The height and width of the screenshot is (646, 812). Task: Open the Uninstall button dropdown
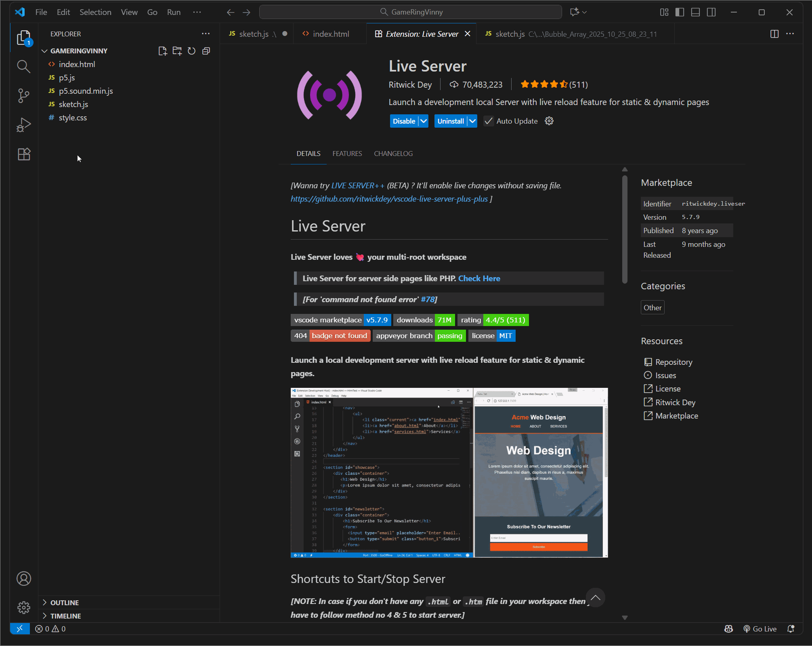(x=472, y=121)
